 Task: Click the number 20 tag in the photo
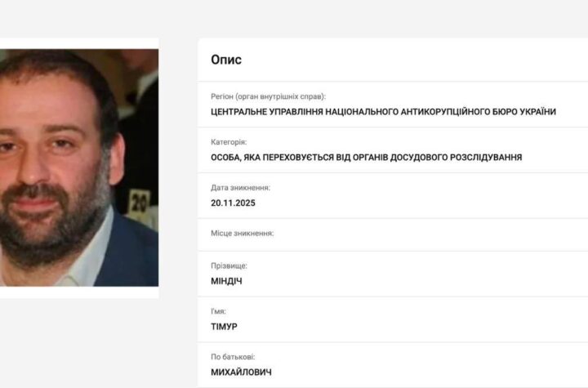[140, 198]
